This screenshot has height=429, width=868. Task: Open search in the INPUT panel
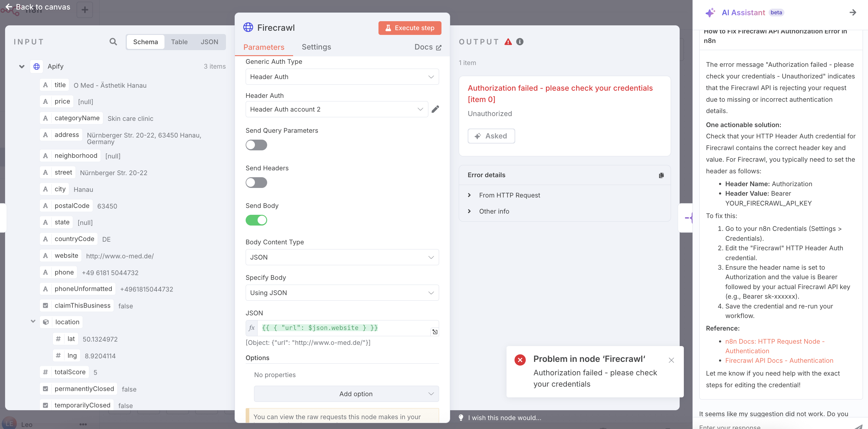(113, 41)
